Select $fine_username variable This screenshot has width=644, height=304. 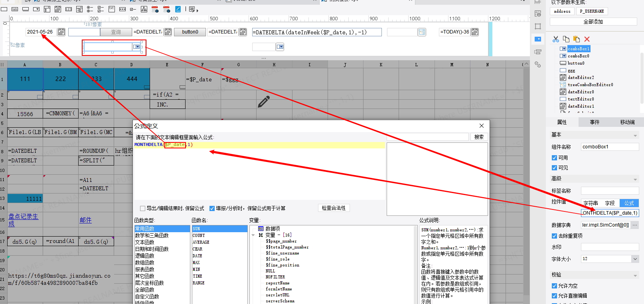(282, 253)
